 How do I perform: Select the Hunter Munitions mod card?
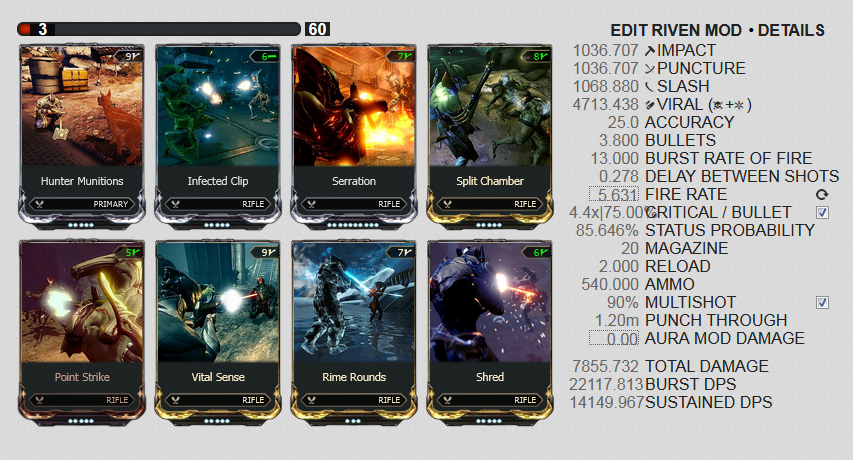[82, 136]
